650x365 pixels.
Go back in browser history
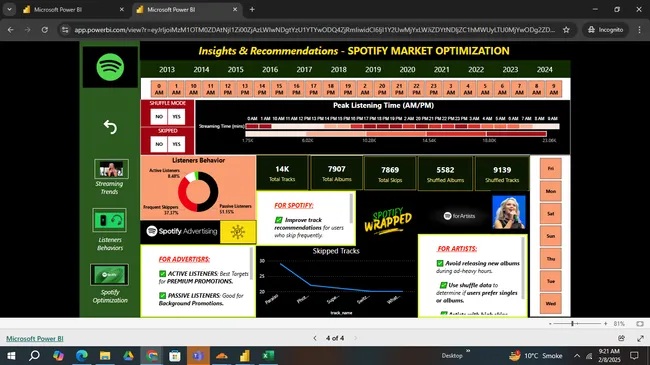click(11, 29)
